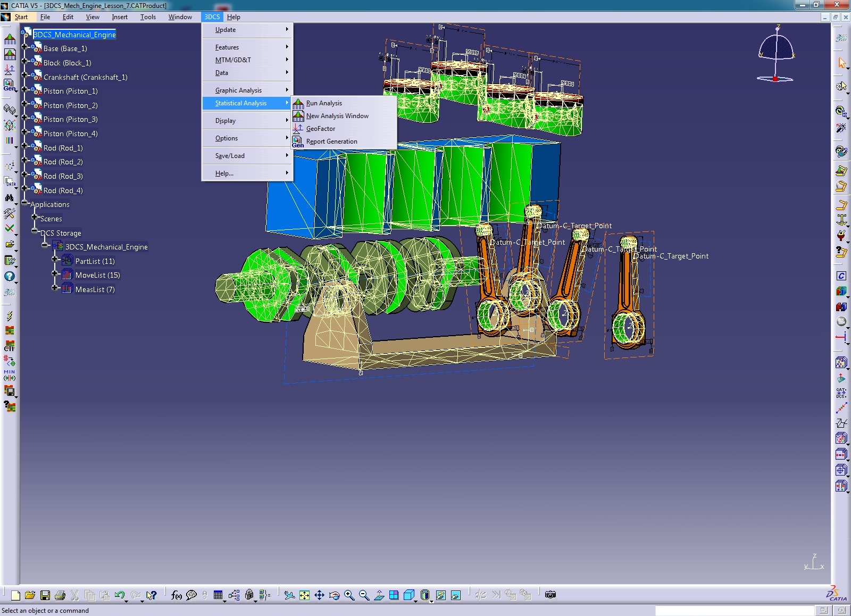Click the LOG file icon

(x=10, y=261)
